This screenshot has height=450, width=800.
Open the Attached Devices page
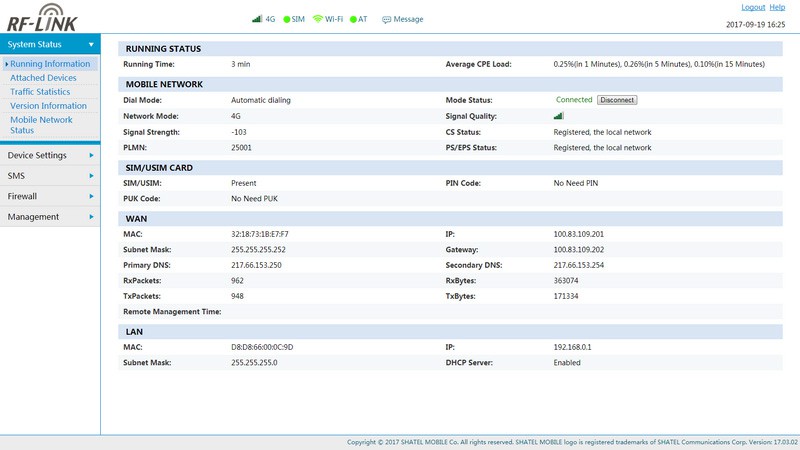[x=43, y=78]
